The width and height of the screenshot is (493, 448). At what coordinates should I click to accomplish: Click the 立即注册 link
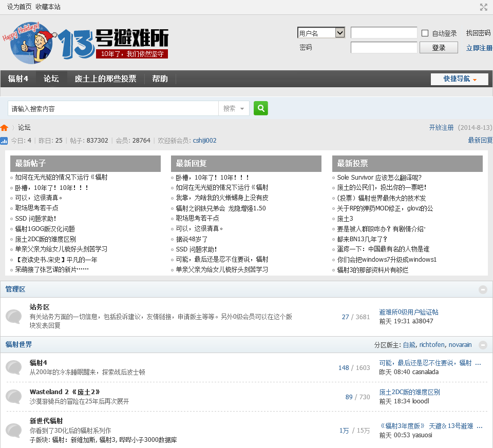coord(479,48)
